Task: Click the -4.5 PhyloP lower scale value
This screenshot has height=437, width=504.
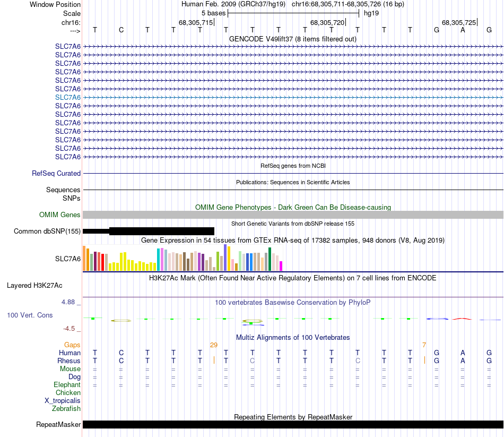Action: (x=69, y=329)
